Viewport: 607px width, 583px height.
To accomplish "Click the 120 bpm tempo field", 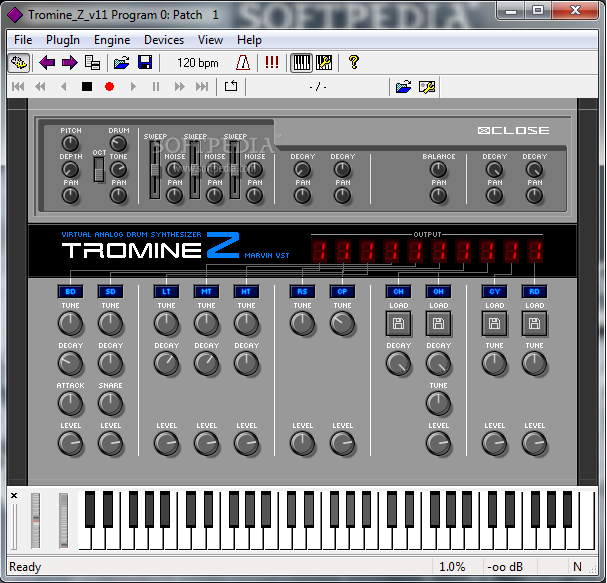I will click(198, 63).
